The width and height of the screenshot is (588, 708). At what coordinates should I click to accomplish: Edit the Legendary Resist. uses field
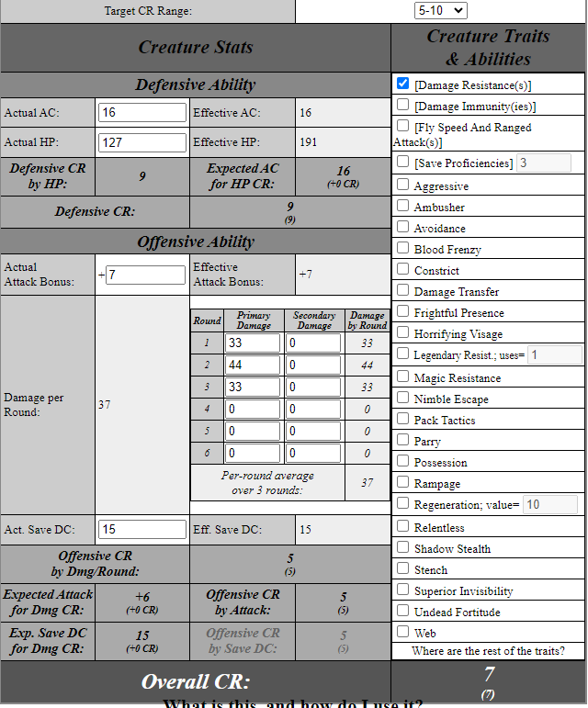point(555,354)
